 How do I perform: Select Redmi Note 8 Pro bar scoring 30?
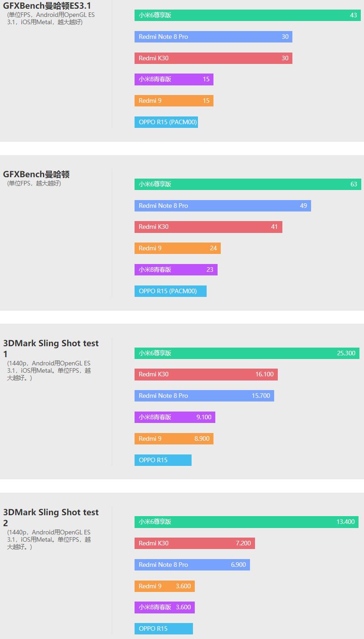[213, 37]
